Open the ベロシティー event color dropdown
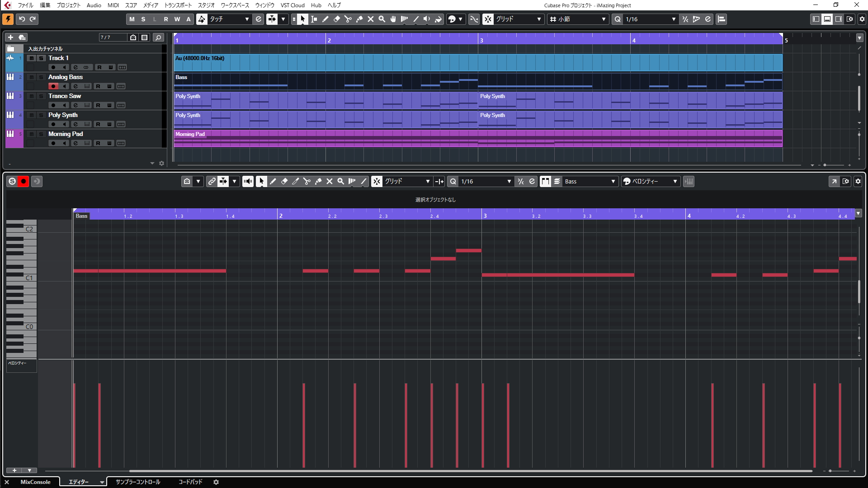The width and height of the screenshot is (868, 488). [x=650, y=181]
